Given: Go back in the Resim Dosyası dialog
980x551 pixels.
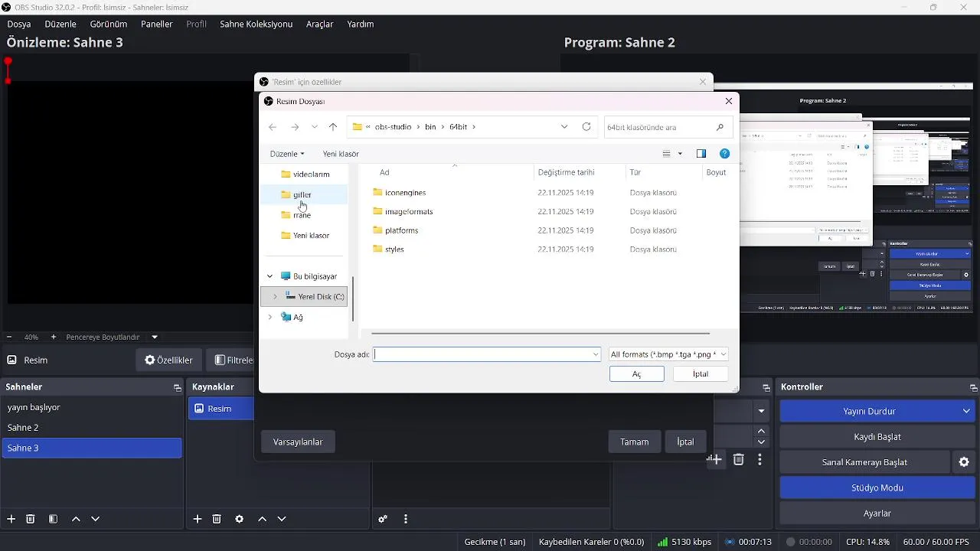Looking at the screenshot, I should pos(273,127).
